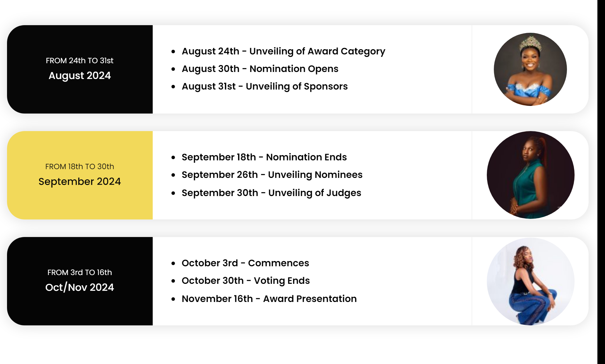Viewport: 605px width, 364px height.
Task: Click the dark vertical scrollbar at right edge
Action: (601, 181)
